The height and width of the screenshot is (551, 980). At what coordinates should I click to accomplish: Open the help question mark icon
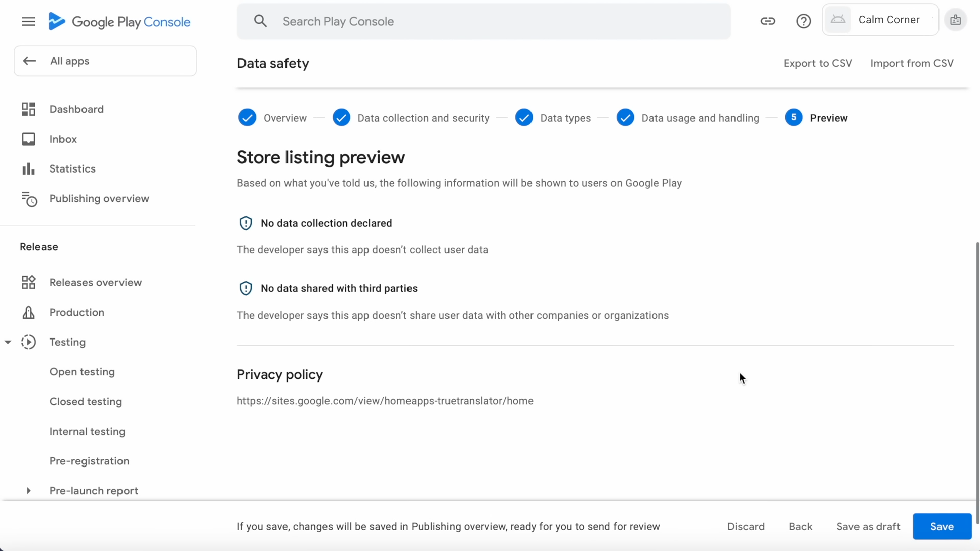(x=803, y=21)
